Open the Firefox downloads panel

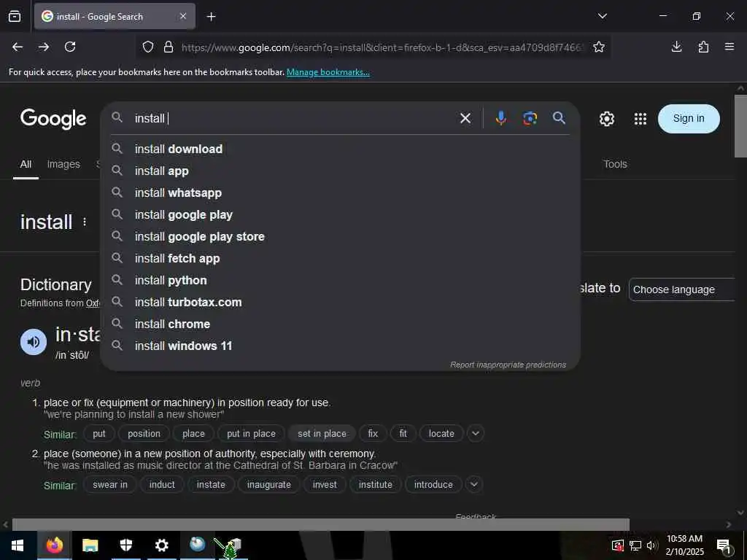[676, 47]
